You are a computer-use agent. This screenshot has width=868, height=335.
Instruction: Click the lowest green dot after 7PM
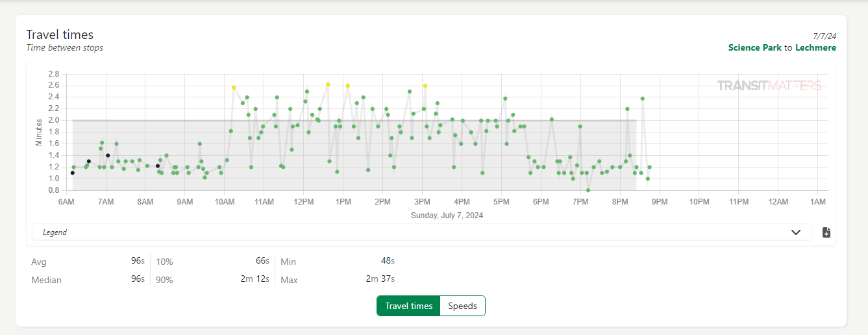(588, 190)
